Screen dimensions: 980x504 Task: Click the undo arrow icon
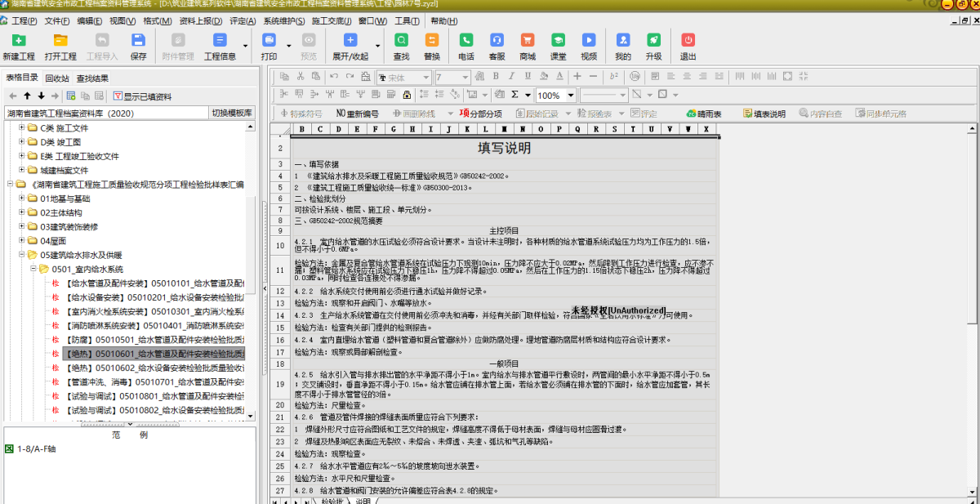click(334, 77)
